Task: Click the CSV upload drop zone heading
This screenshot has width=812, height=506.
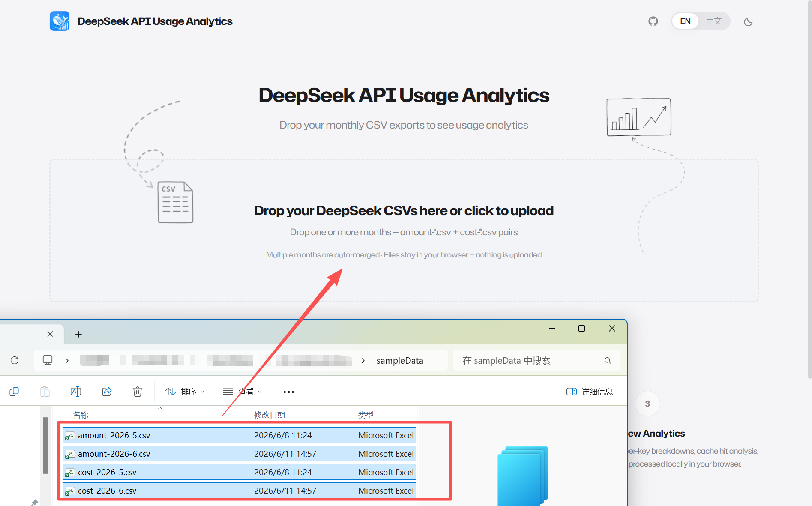Action: click(404, 210)
